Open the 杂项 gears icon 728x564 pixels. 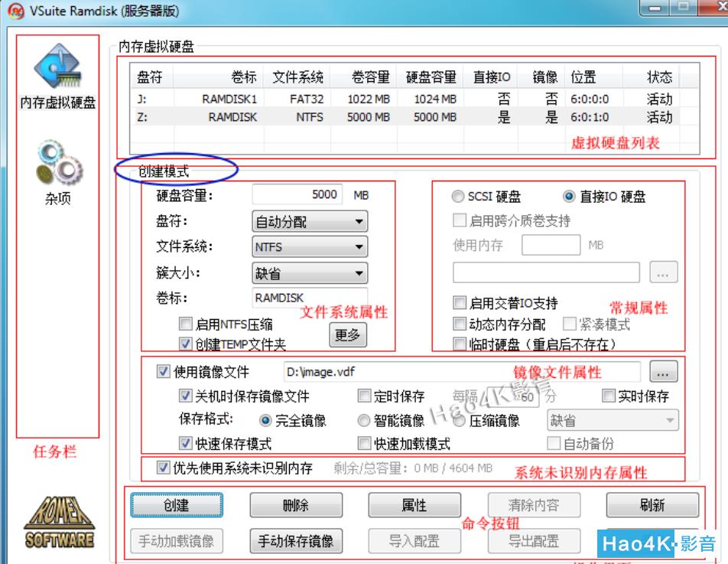pyautogui.click(x=58, y=173)
